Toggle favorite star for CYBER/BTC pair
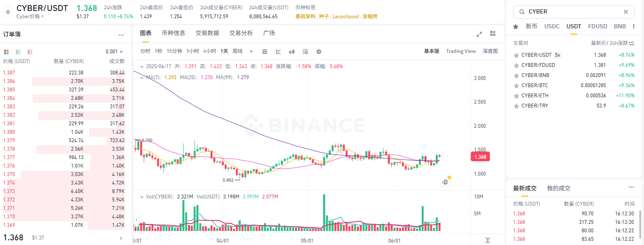The height and width of the screenshot is (245, 644). tap(516, 85)
